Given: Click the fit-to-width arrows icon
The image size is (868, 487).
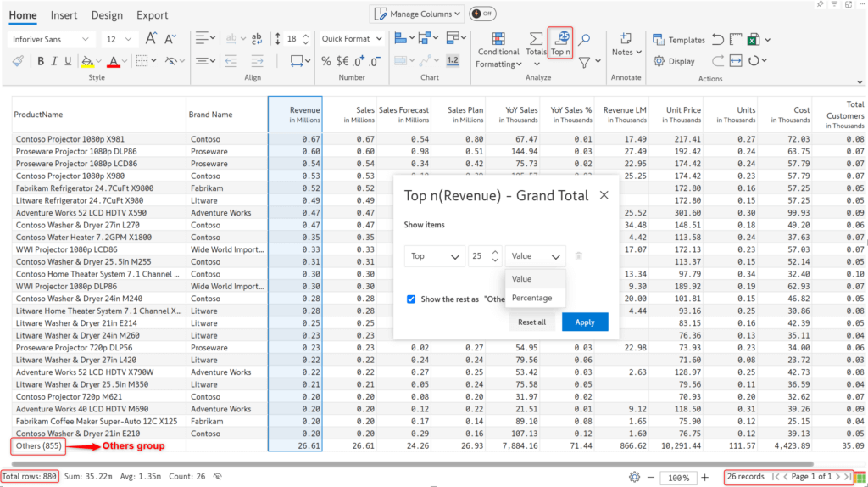Looking at the screenshot, I should point(736,61).
